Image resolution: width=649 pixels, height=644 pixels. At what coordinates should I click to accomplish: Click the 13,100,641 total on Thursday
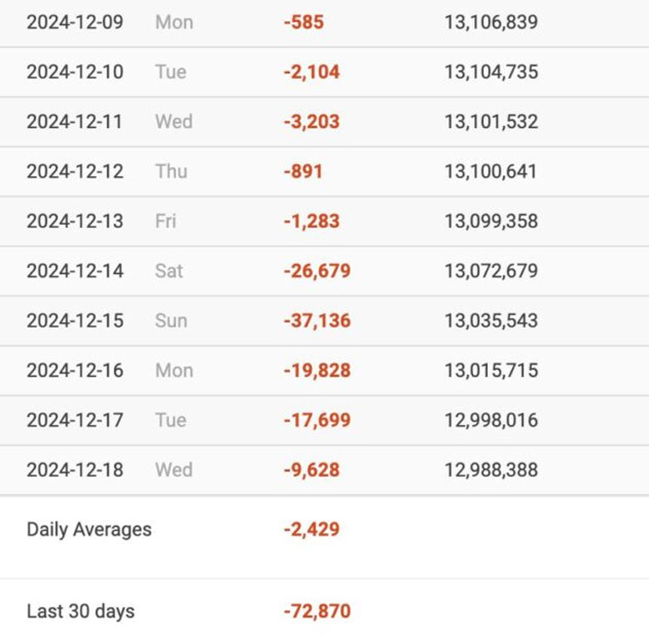pos(490,171)
